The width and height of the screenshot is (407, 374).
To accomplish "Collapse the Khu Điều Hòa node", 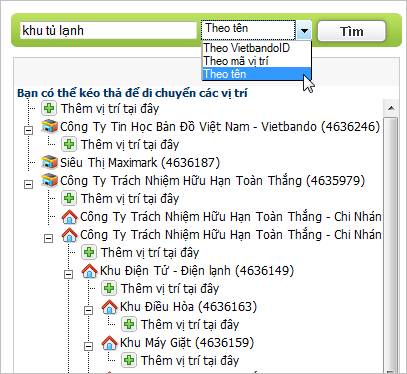I will pos(89,310).
